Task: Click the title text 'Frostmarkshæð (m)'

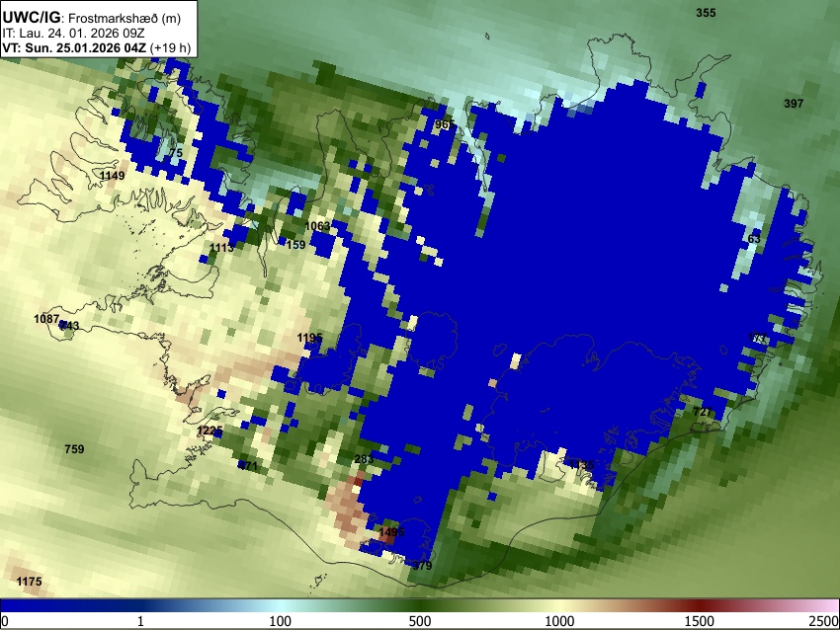Action: click(125, 18)
